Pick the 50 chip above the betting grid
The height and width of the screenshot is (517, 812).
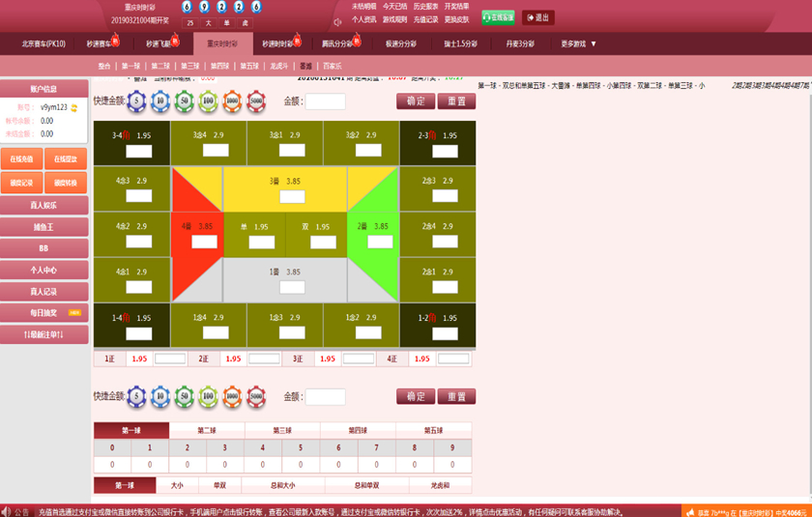click(184, 101)
